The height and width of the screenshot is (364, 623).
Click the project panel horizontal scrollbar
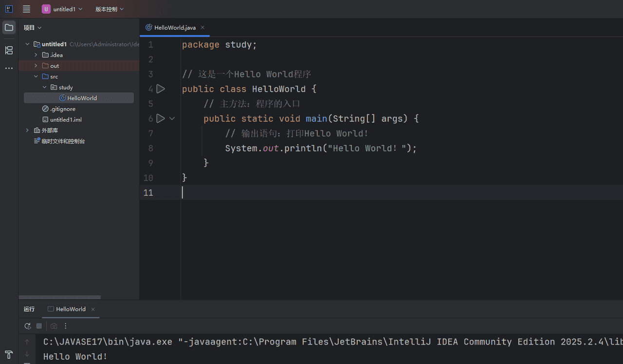(59, 297)
